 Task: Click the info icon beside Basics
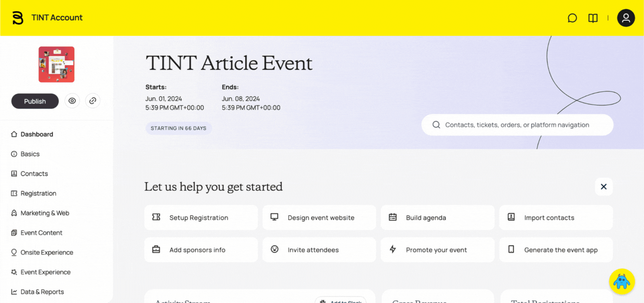[14, 154]
